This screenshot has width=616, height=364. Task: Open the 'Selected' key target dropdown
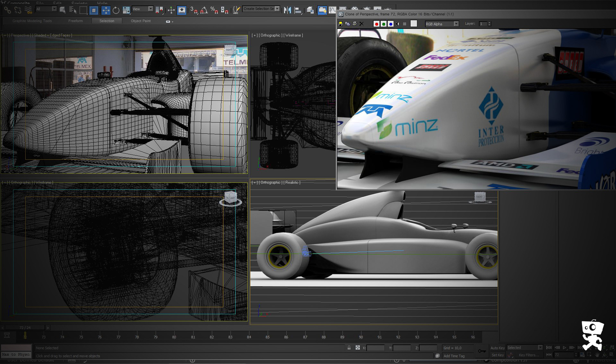click(x=525, y=348)
